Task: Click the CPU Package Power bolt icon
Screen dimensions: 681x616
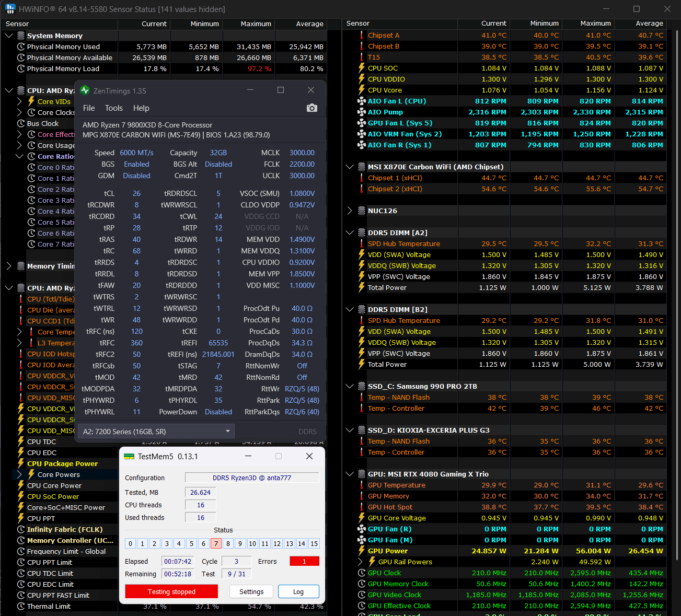Action: [21, 463]
